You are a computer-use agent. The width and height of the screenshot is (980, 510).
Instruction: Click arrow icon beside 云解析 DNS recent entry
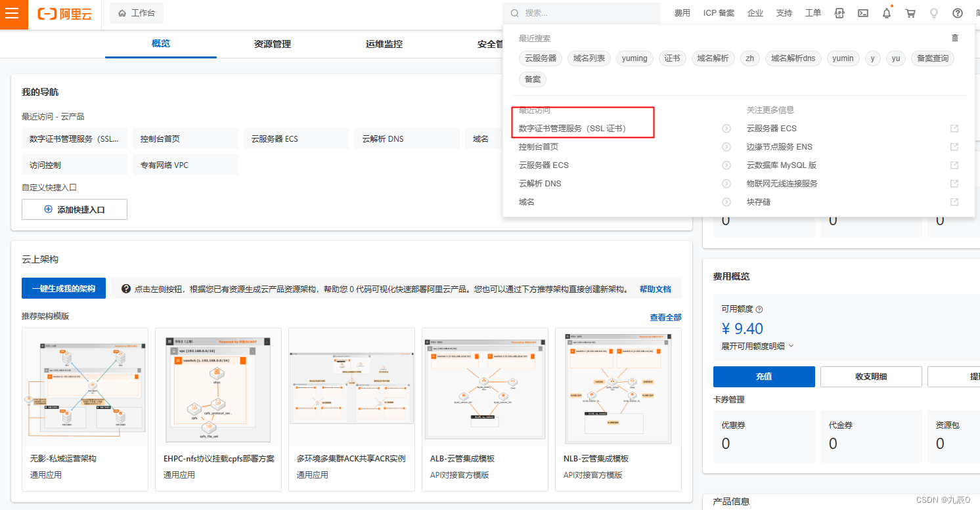(x=726, y=184)
